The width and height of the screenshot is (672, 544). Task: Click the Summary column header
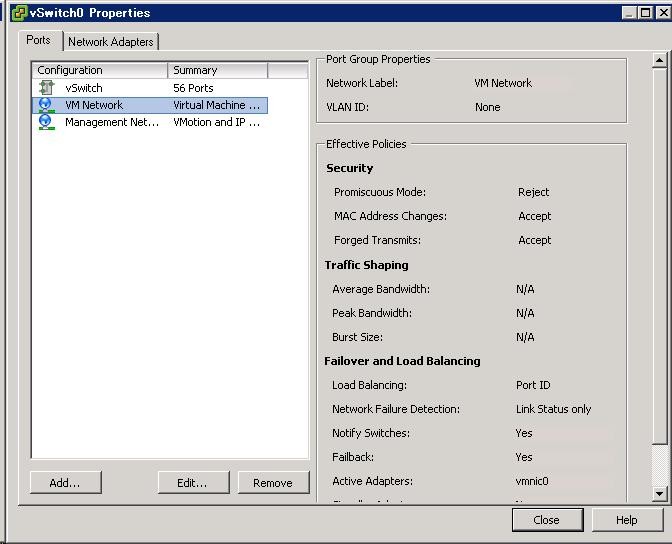(218, 70)
